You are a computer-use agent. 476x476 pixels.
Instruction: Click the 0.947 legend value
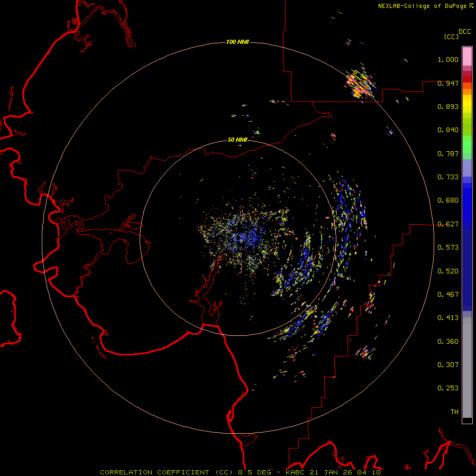pyautogui.click(x=448, y=83)
